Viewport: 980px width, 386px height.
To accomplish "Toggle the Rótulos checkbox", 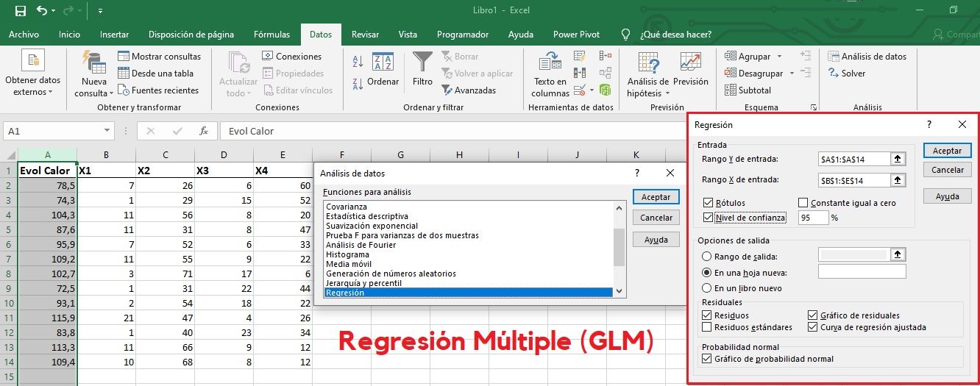I will coord(708,203).
